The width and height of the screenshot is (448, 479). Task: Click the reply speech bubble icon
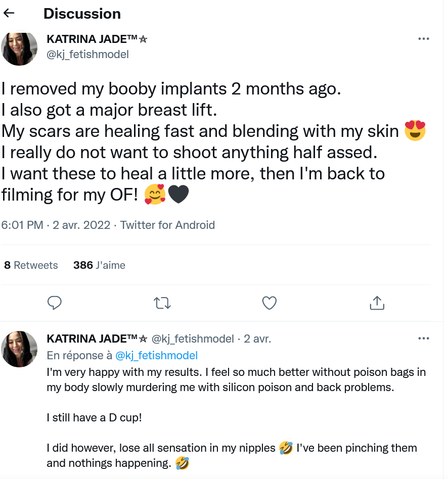click(54, 303)
